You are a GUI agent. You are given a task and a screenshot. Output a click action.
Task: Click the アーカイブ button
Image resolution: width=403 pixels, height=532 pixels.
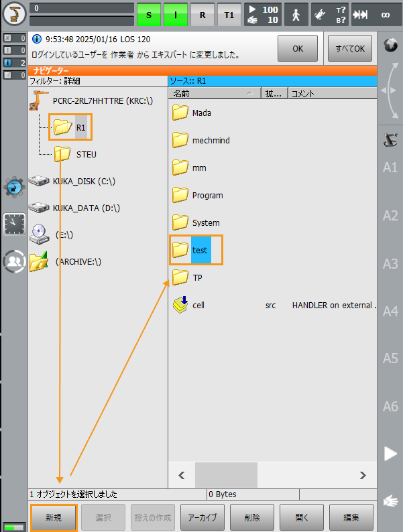tap(203, 517)
